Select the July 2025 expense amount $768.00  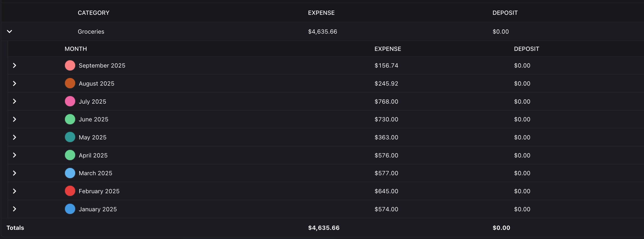point(386,101)
